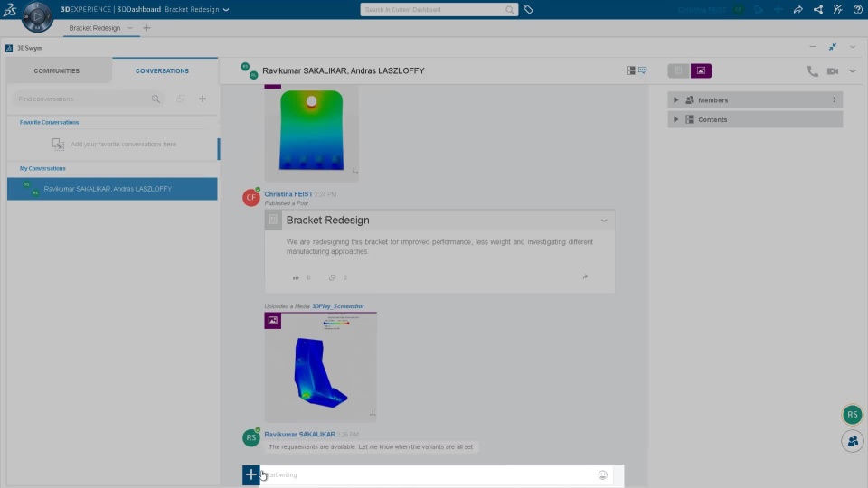Click the add plus icon in the top bar
This screenshot has height=488, width=868.
point(778,9)
